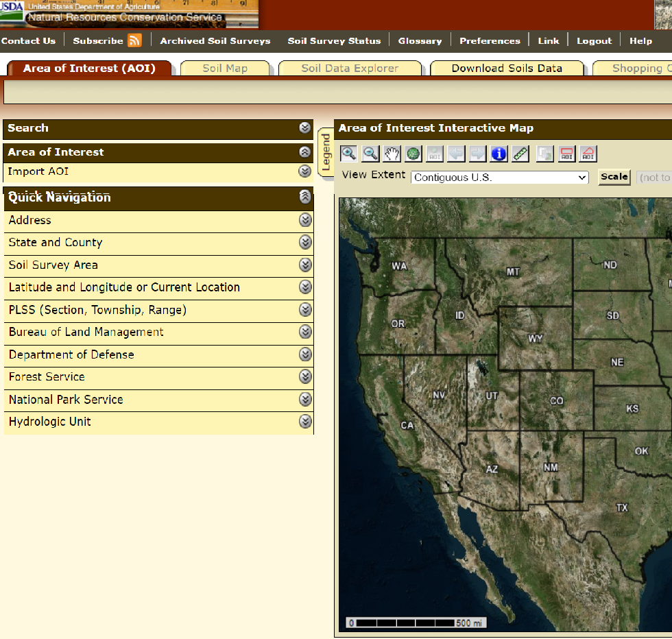Select the rectangle AOI drawing tool
Viewport: 672px width, 639px height.
click(566, 154)
